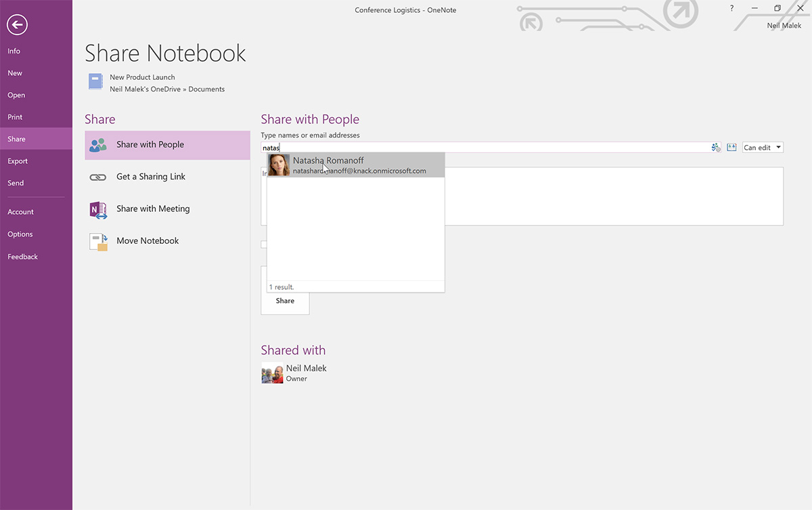Open OneNote Options
Screen dimensions: 812x510
[20, 234]
